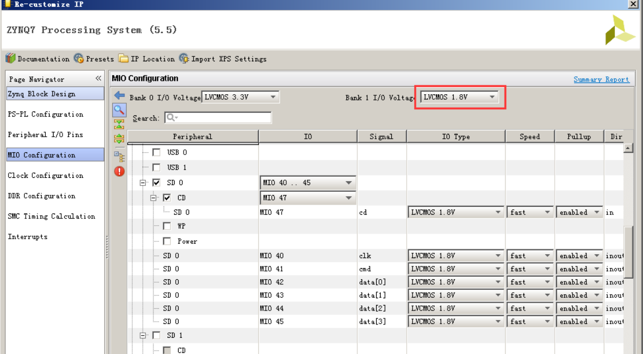The image size is (644, 354).
Task: Enable the WP checkbox under SD 0
Action: pyautogui.click(x=167, y=226)
